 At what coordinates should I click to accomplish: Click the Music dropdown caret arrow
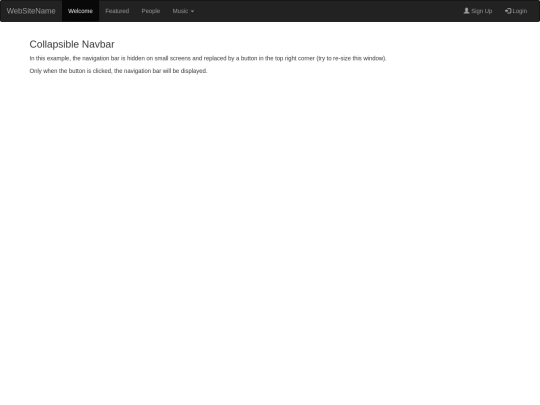(192, 11)
